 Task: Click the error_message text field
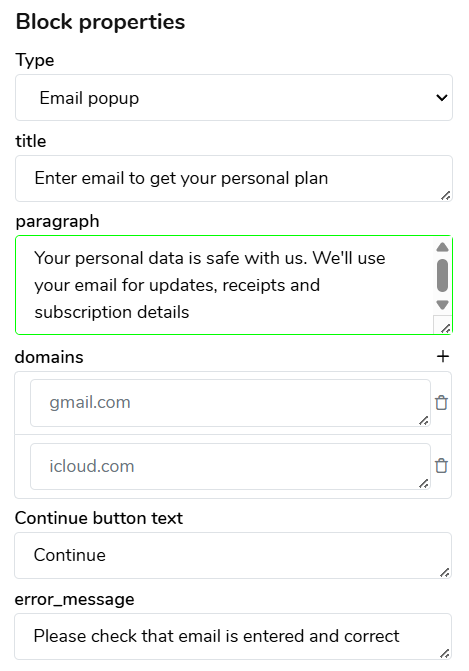point(233,636)
